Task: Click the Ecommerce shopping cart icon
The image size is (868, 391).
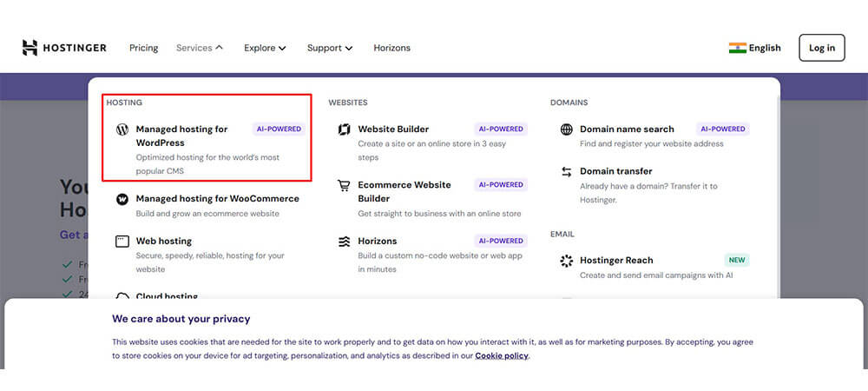Action: pos(345,186)
